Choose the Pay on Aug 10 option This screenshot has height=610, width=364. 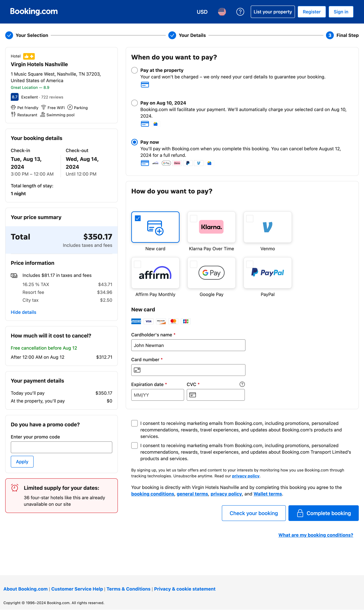134,103
